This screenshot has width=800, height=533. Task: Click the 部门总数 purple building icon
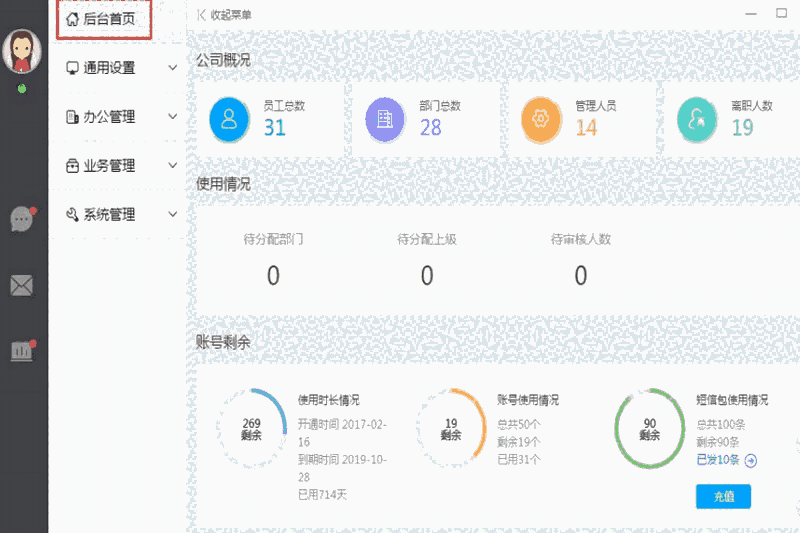pos(385,119)
